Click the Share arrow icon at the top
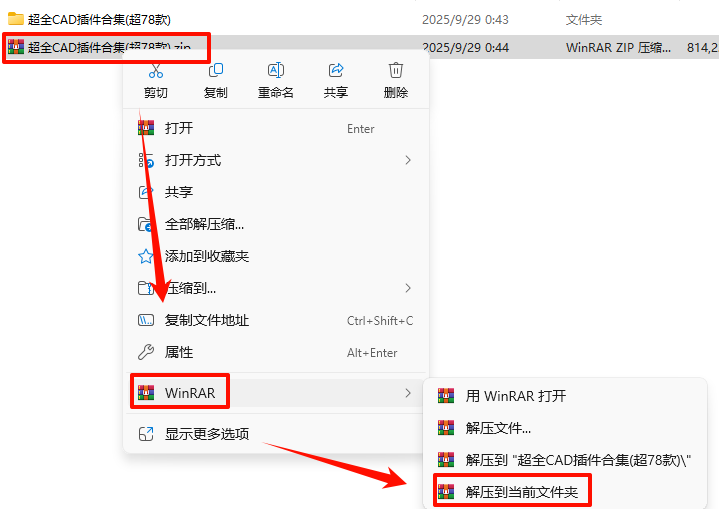The image size is (719, 509). pyautogui.click(x=336, y=70)
